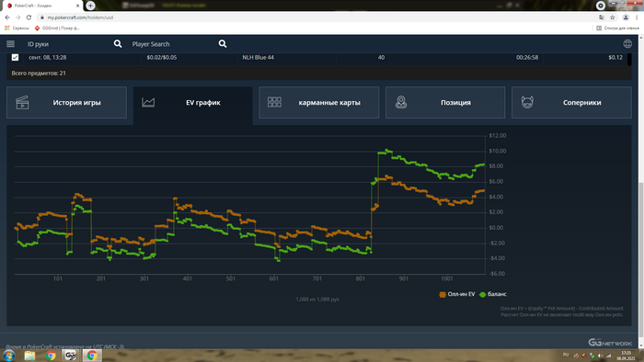Click the volume icon in system tray
The width and height of the screenshot is (644, 362).
[600, 356]
